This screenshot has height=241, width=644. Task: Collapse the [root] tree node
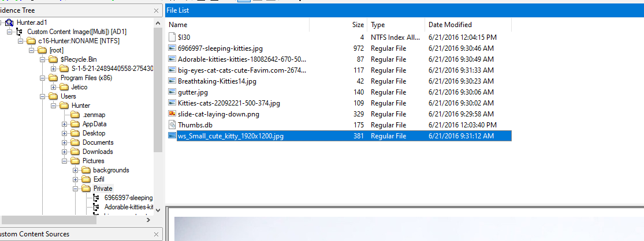[x=31, y=50]
